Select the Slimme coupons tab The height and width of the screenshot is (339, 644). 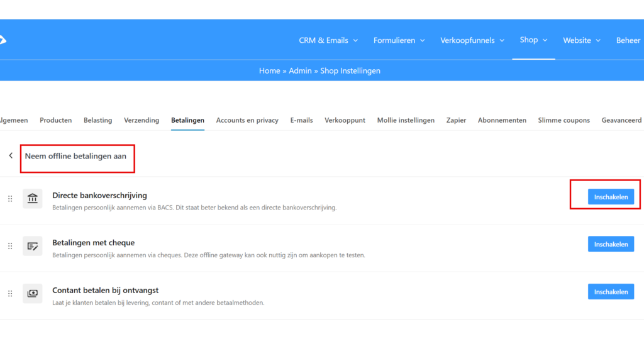tap(563, 120)
